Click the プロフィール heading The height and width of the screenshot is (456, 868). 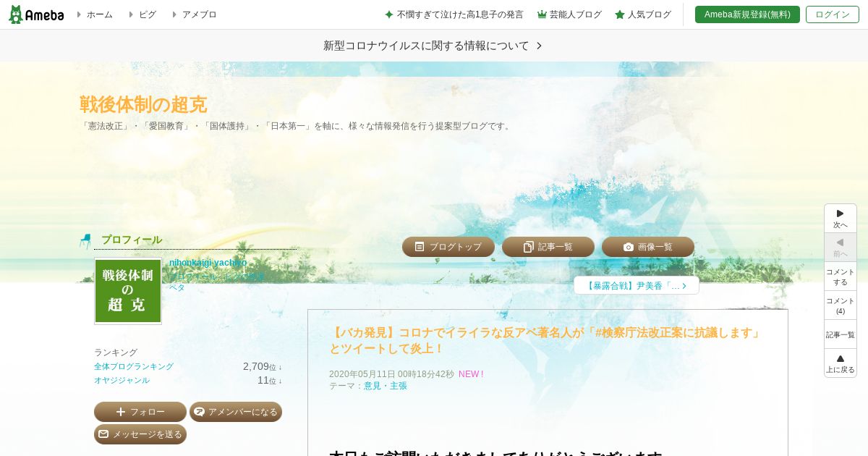(132, 240)
